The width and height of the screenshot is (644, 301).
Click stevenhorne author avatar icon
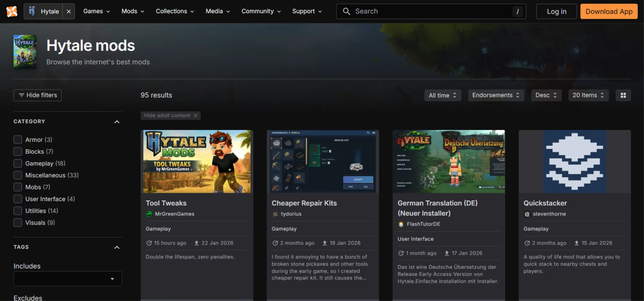click(x=527, y=214)
